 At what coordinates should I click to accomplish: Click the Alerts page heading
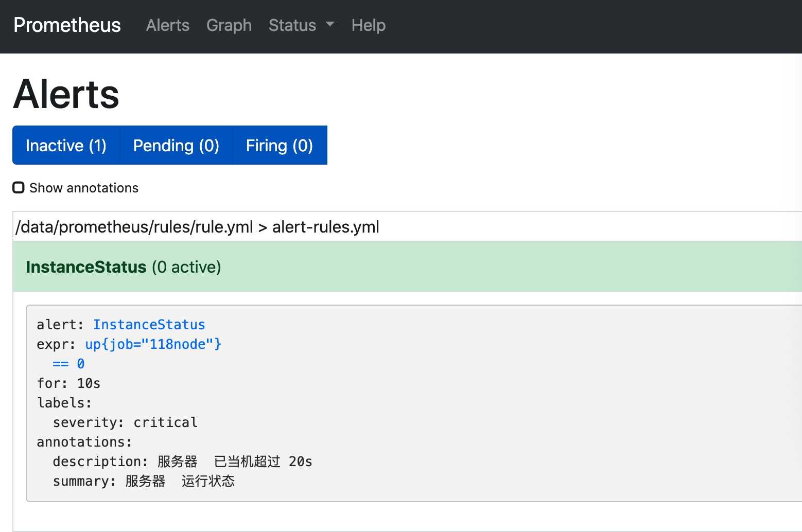66,94
